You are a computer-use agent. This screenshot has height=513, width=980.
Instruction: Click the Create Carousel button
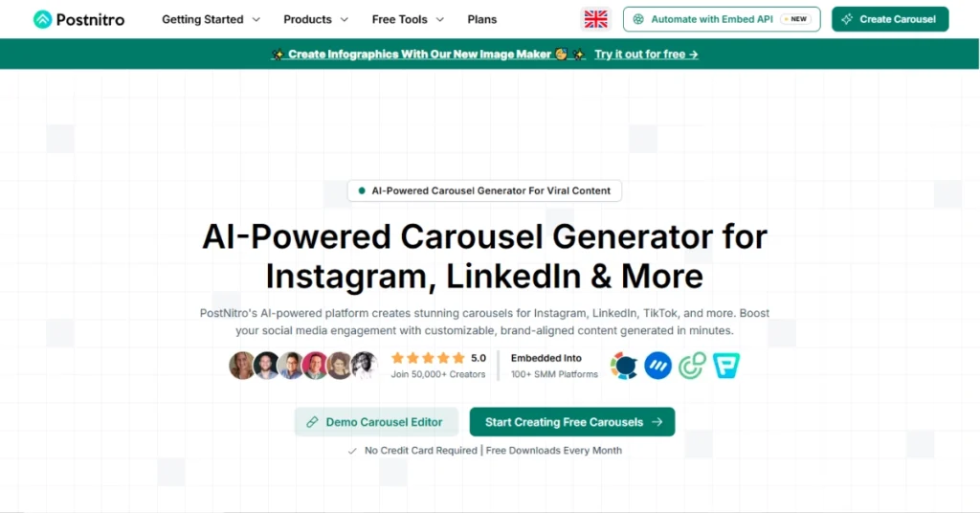pyautogui.click(x=890, y=19)
